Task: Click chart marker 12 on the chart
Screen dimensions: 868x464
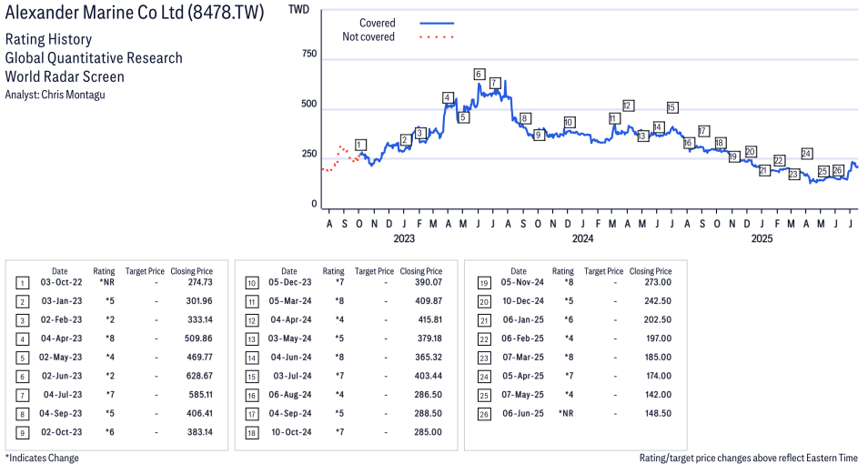Action: [x=627, y=106]
